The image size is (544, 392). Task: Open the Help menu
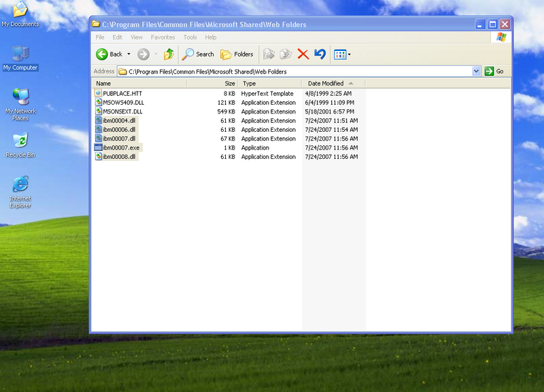coord(210,37)
